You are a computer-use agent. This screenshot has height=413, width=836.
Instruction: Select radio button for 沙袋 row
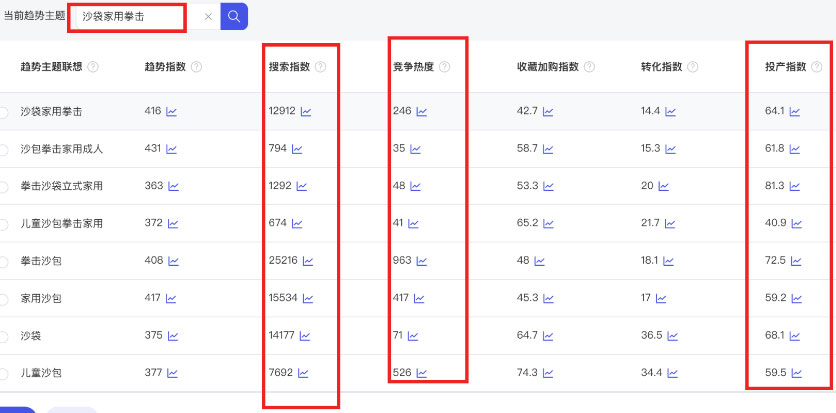point(3,336)
